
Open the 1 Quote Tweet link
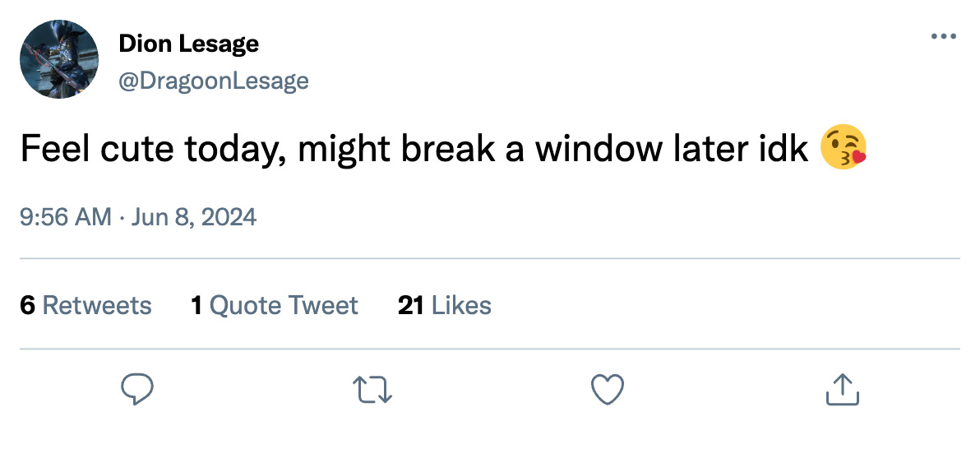coord(274,306)
